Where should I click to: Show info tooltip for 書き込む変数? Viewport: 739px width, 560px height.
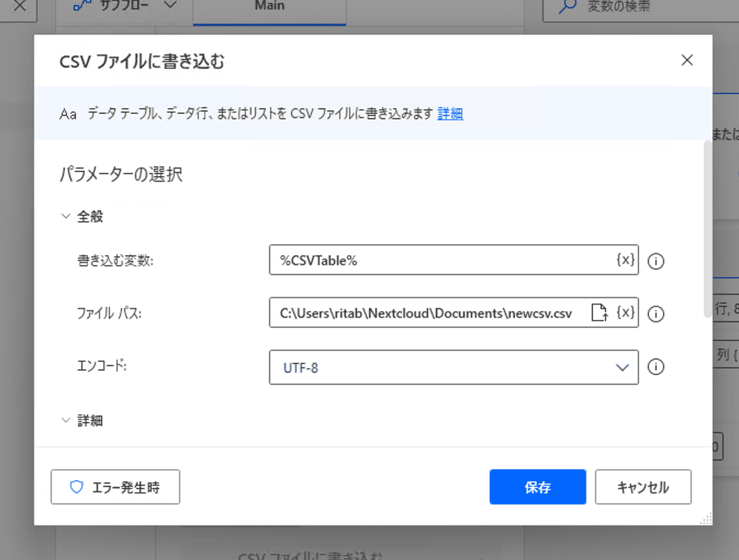coord(656,261)
